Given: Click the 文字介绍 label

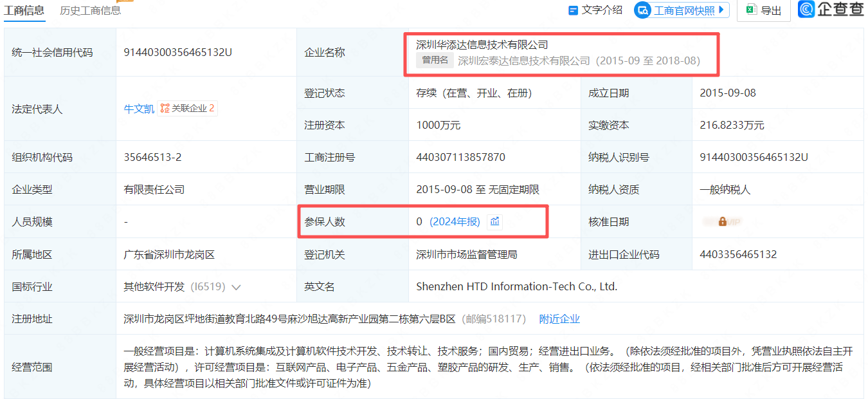Looking at the screenshot, I should coord(602,10).
